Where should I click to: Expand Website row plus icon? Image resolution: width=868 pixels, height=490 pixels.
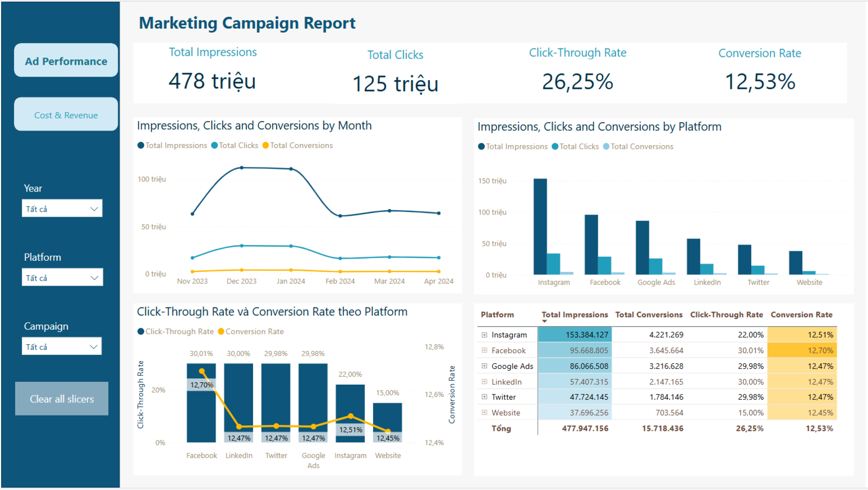coord(484,413)
